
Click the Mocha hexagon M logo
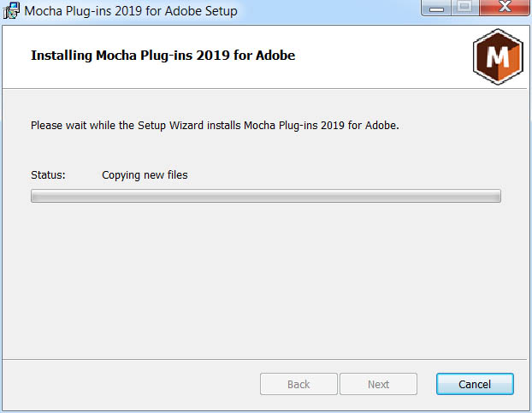point(498,56)
